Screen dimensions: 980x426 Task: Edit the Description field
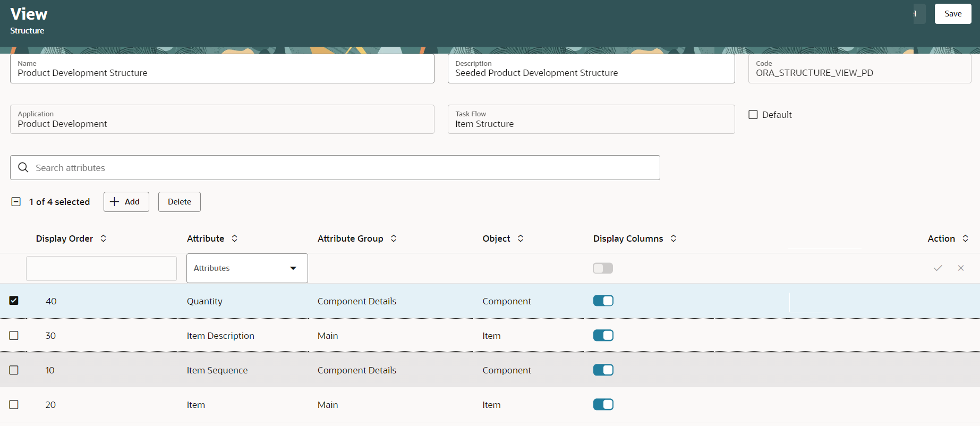(591, 69)
